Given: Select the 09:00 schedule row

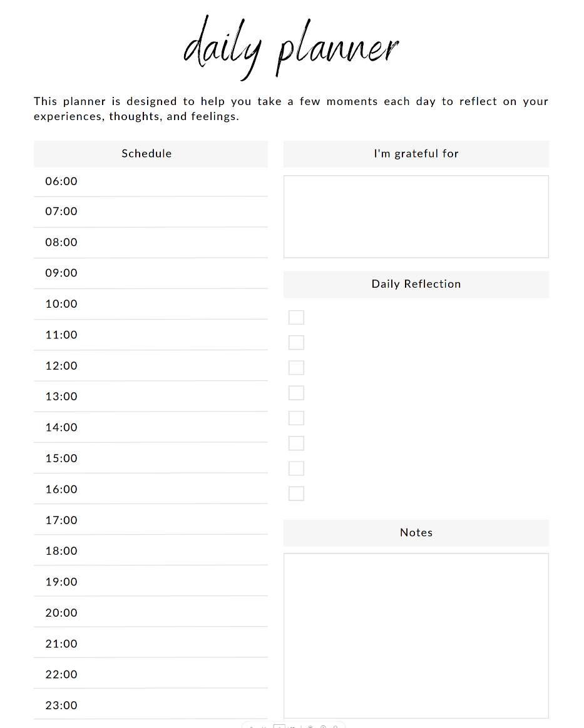Looking at the screenshot, I should tap(150, 273).
